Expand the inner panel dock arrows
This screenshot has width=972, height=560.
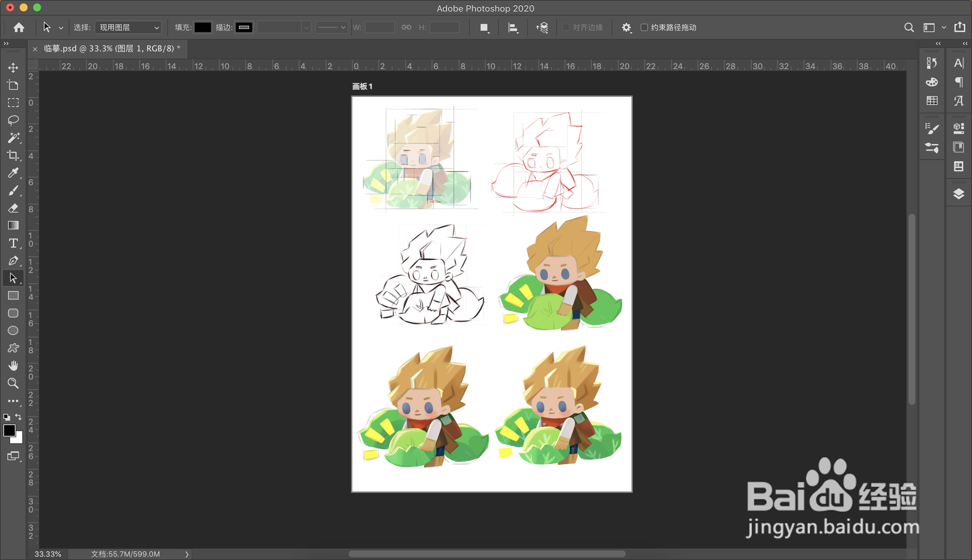tap(938, 44)
